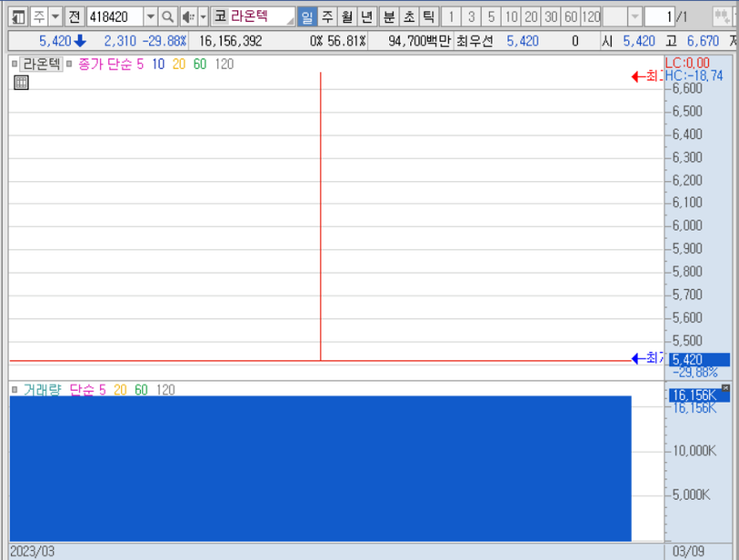
Task: Click the blue 최저 low-price arrow marker
Action: pyautogui.click(x=647, y=358)
